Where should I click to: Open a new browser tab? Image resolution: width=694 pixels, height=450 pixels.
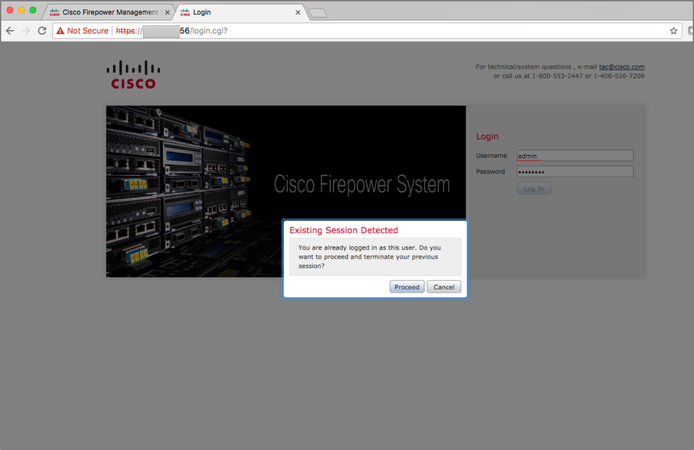click(x=318, y=13)
